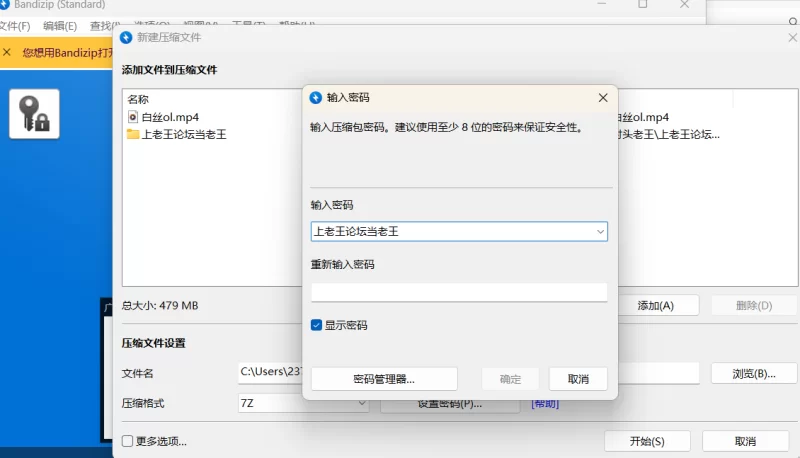Open the 文件(F) menu
This screenshot has width=800, height=458.
[15, 26]
